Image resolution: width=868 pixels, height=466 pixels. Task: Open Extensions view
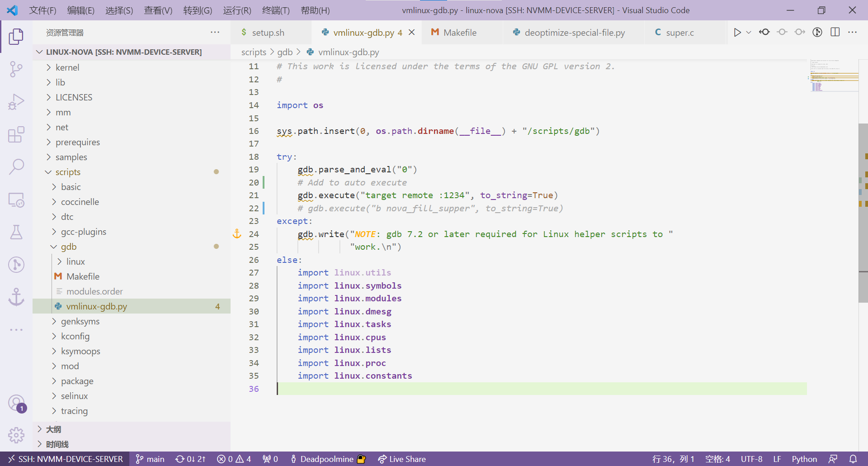[x=16, y=134]
